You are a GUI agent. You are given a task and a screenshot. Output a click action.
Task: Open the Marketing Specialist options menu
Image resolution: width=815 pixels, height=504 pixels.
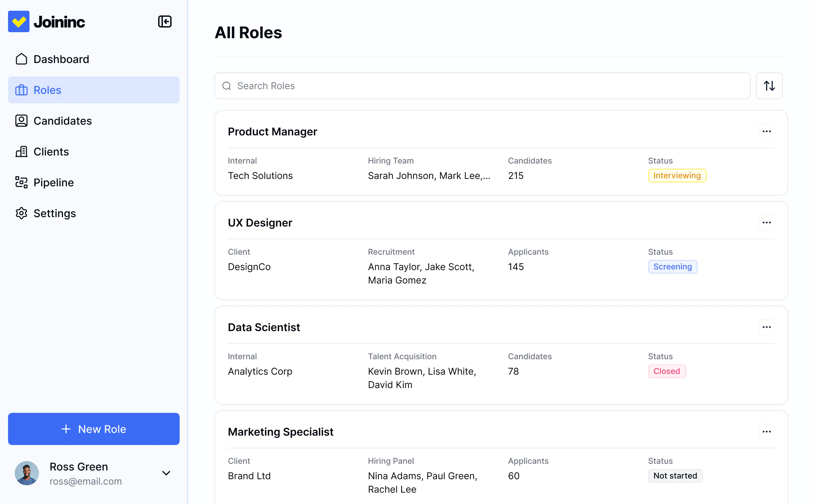point(766,432)
